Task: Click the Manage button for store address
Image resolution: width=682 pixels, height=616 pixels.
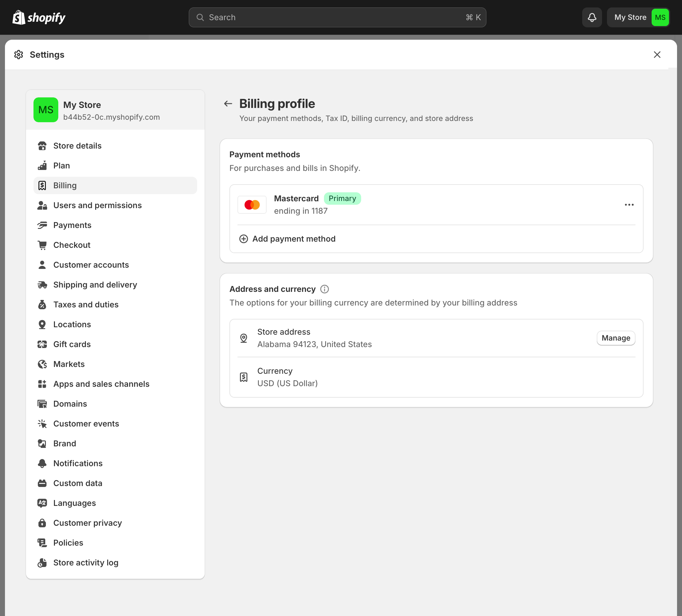Action: coord(616,338)
